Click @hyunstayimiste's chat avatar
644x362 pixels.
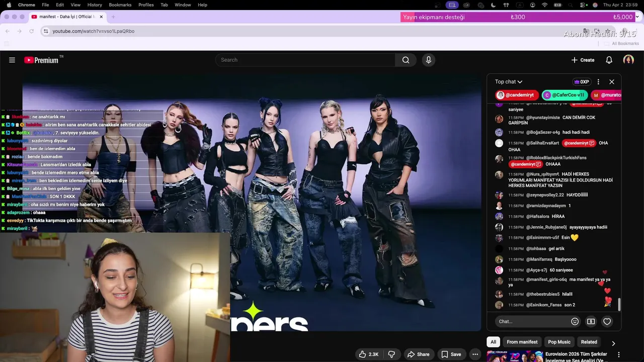[x=499, y=119]
